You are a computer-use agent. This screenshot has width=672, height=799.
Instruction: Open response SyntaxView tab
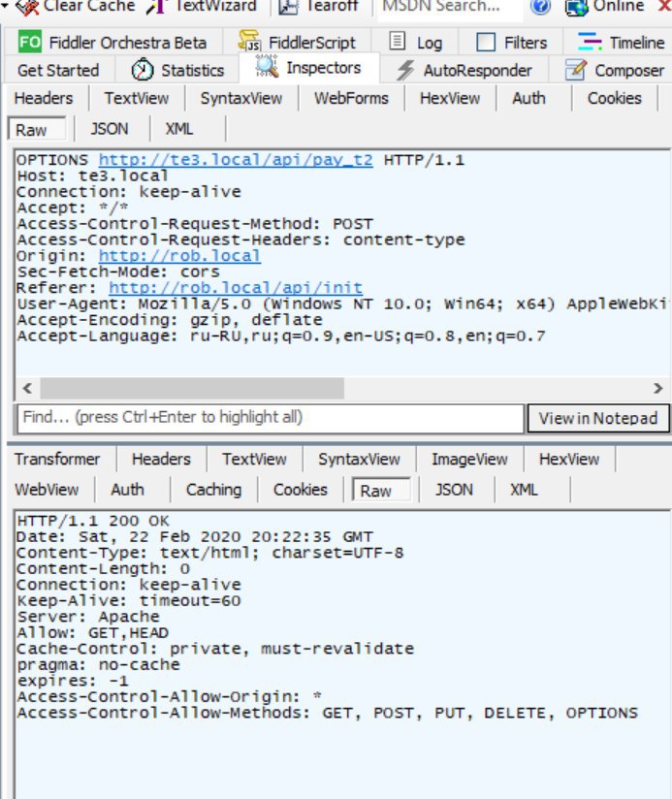pyautogui.click(x=359, y=459)
